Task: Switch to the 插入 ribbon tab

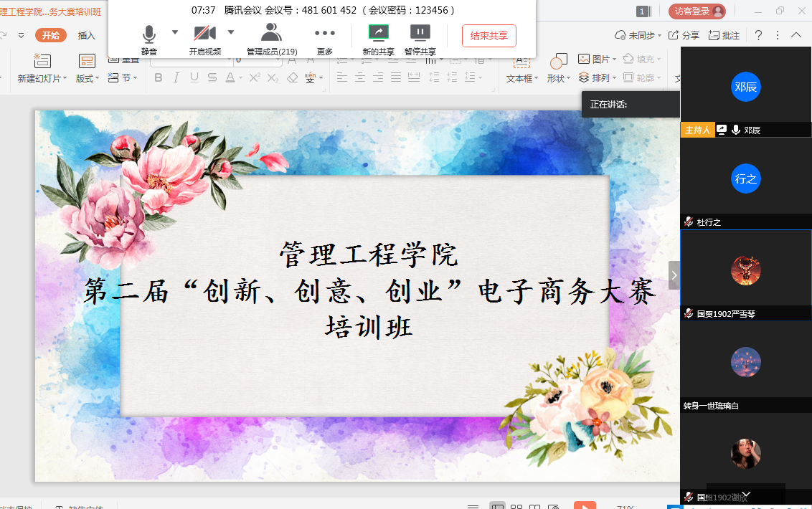Action: [x=88, y=34]
